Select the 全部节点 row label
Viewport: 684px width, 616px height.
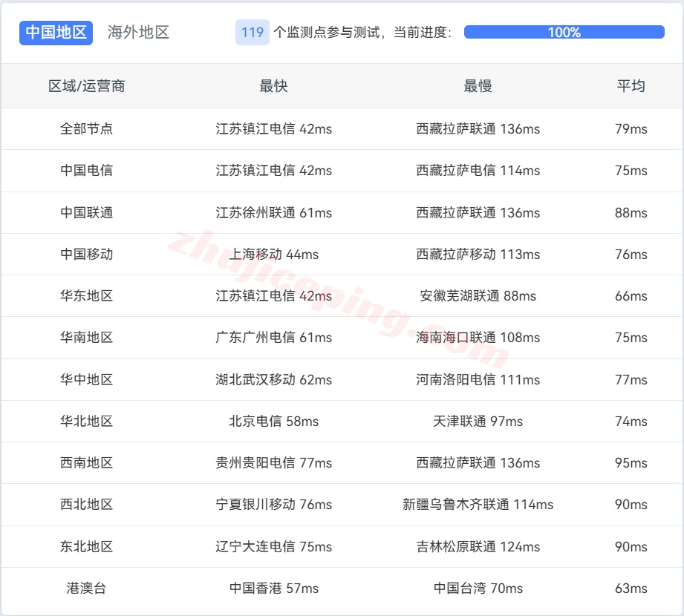[x=86, y=129]
